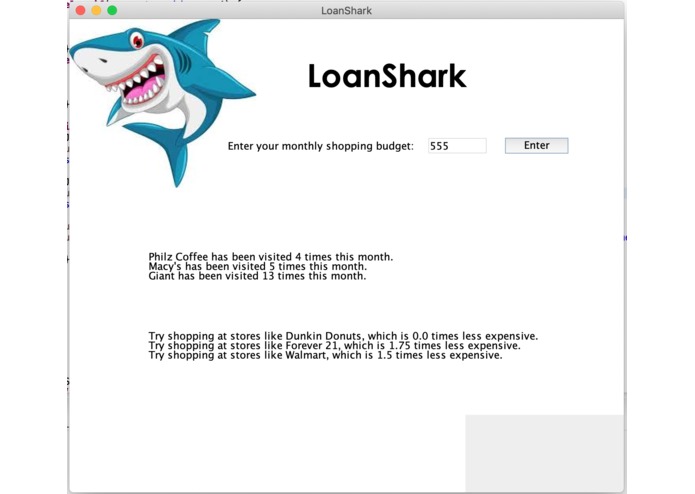Click the 'Enter your monthly shopping budget:' label
695x494 pixels.
click(320, 146)
